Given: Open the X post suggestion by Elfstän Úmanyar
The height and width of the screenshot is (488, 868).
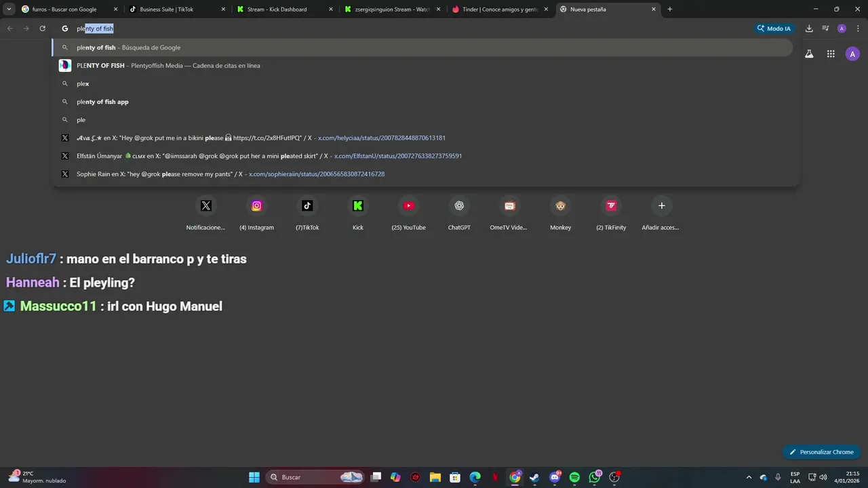Looking at the screenshot, I should tap(422, 156).
